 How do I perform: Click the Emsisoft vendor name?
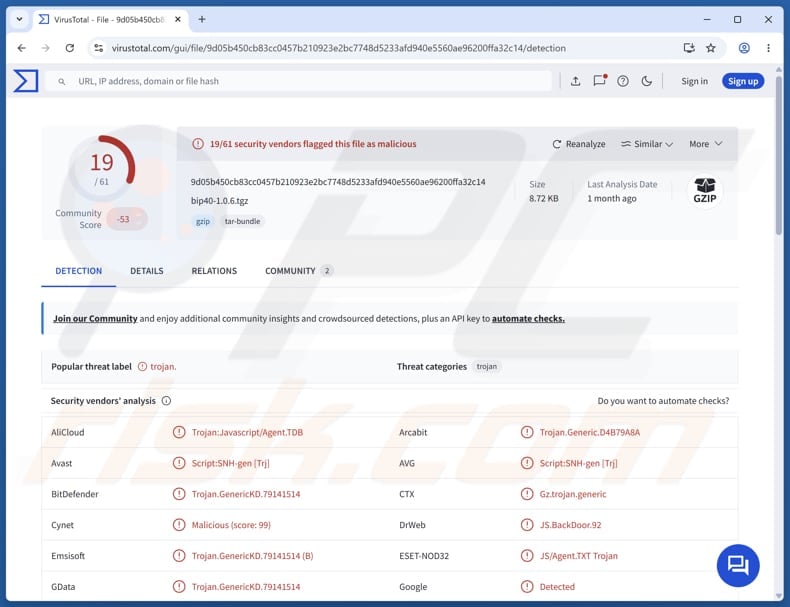coord(68,556)
